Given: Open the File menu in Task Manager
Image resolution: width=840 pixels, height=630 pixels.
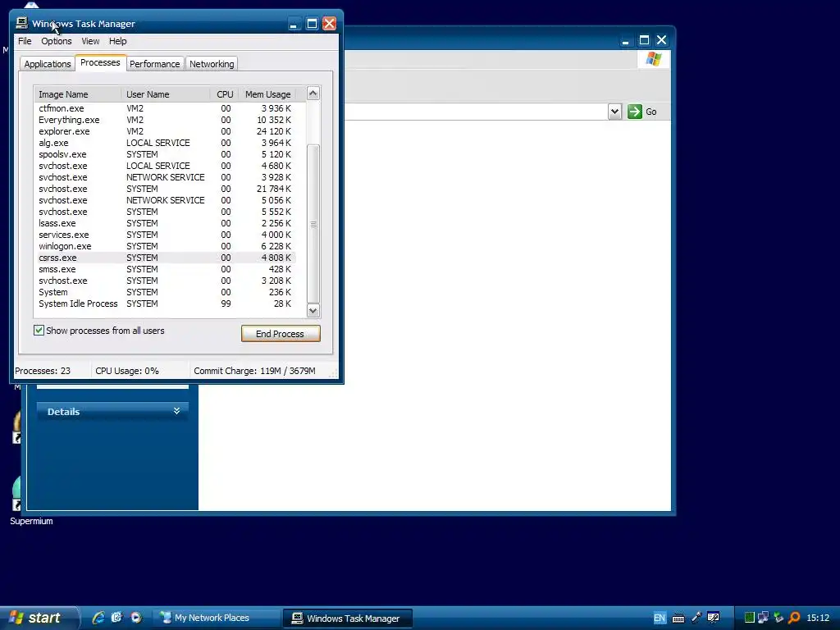Looking at the screenshot, I should [x=25, y=41].
